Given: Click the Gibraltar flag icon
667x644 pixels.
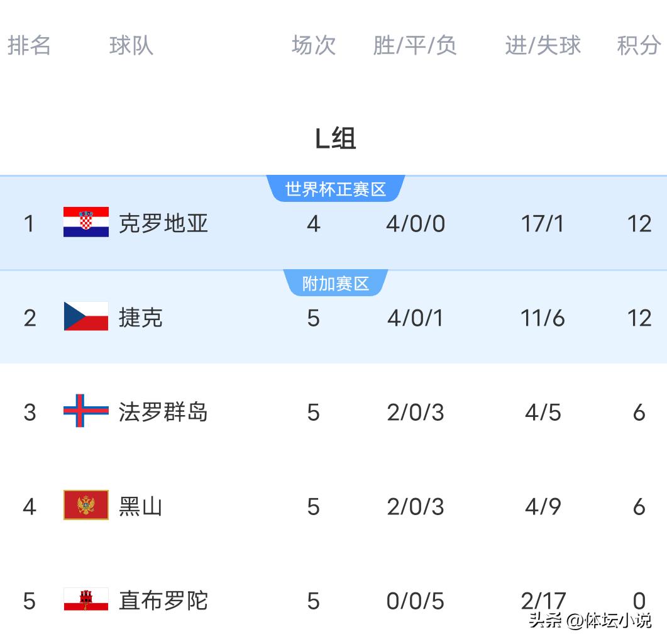Looking at the screenshot, I should (86, 599).
